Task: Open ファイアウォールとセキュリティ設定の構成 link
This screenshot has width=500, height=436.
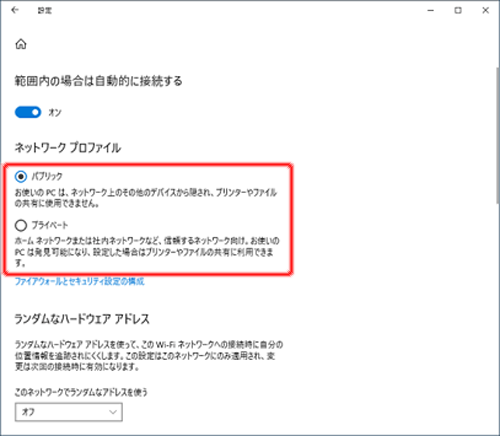Action: tap(80, 281)
